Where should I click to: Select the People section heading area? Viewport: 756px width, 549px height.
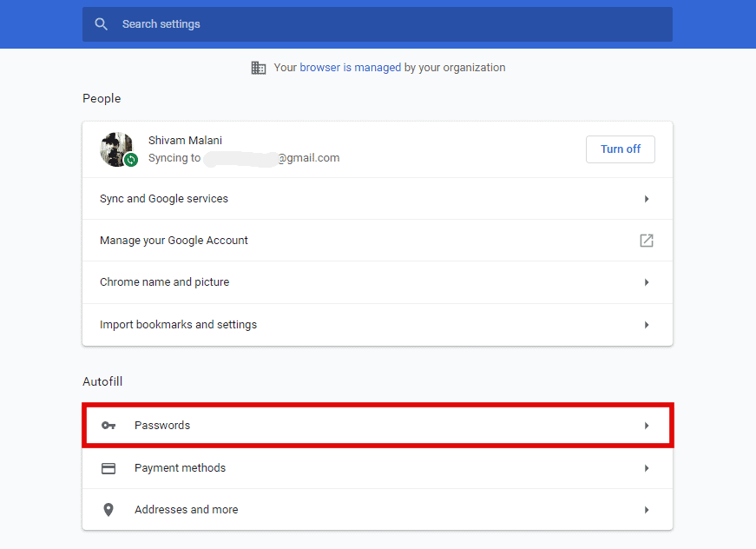pos(102,98)
